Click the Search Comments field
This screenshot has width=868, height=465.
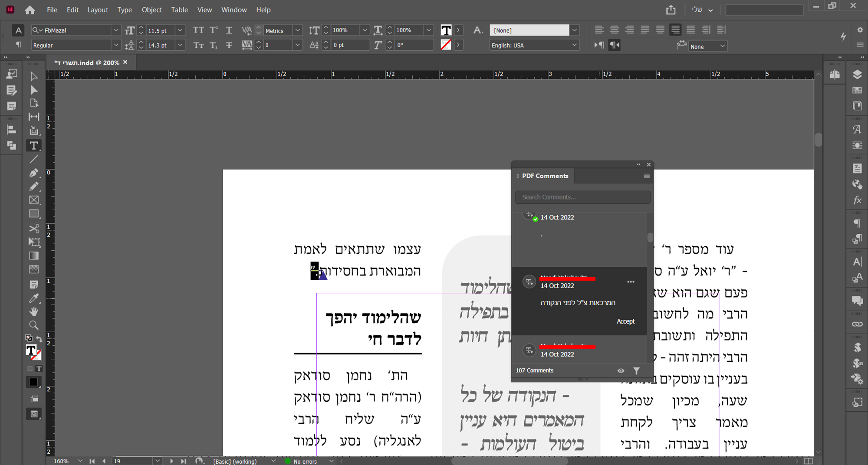pyautogui.click(x=582, y=197)
